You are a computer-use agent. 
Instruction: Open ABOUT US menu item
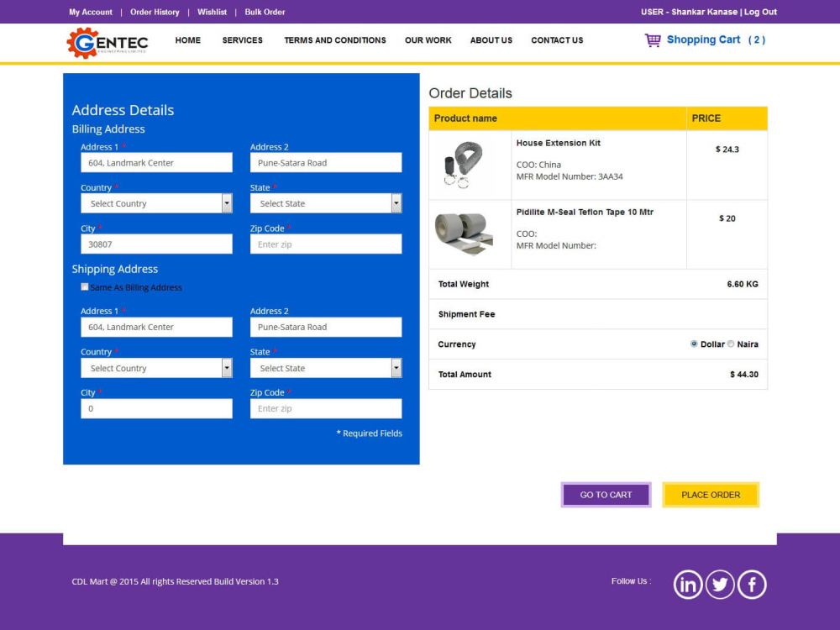click(491, 40)
